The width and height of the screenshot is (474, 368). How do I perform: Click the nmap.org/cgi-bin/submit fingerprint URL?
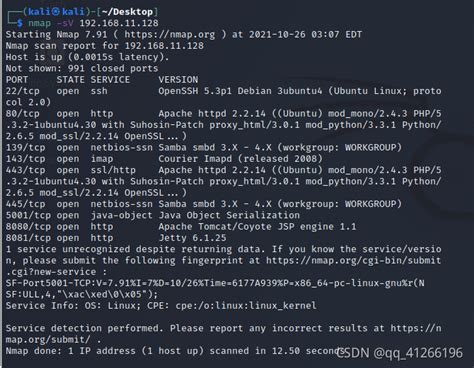tap(353, 260)
